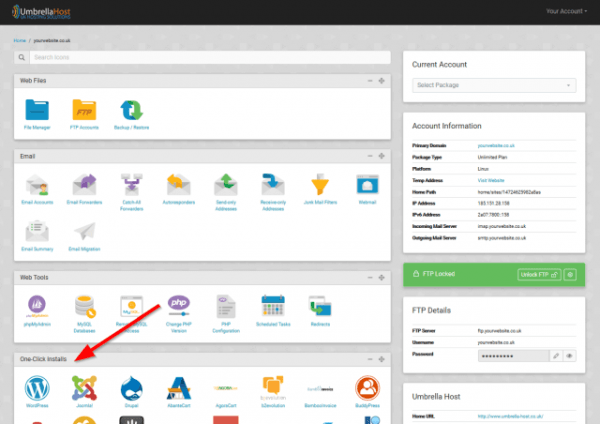This screenshot has width=600, height=424.
Task: Go to Home in the breadcrumb
Action: [19, 41]
